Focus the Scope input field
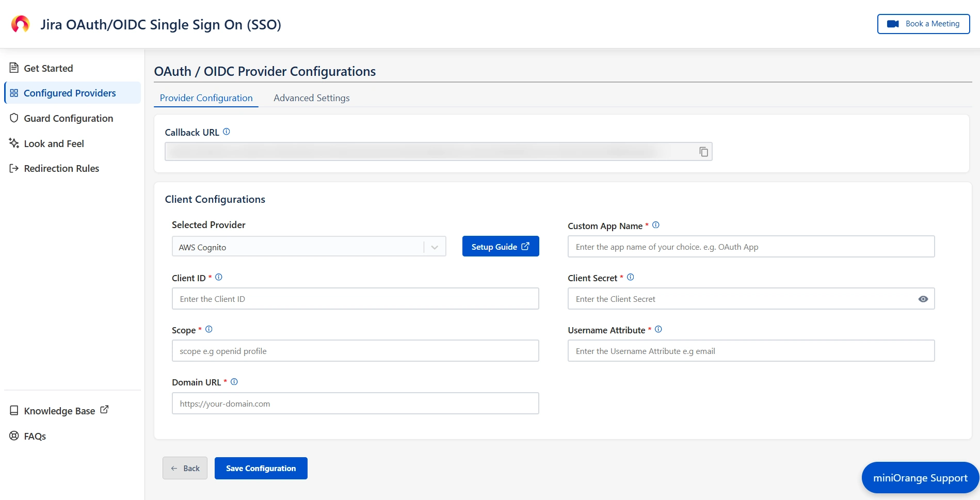Screen dimensions: 980x500 [355, 351]
